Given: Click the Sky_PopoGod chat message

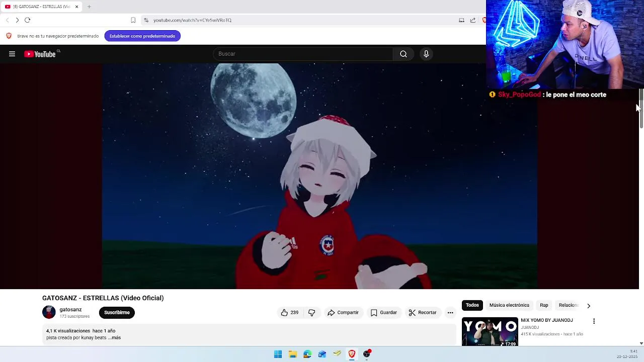Looking at the screenshot, I should tap(548, 95).
